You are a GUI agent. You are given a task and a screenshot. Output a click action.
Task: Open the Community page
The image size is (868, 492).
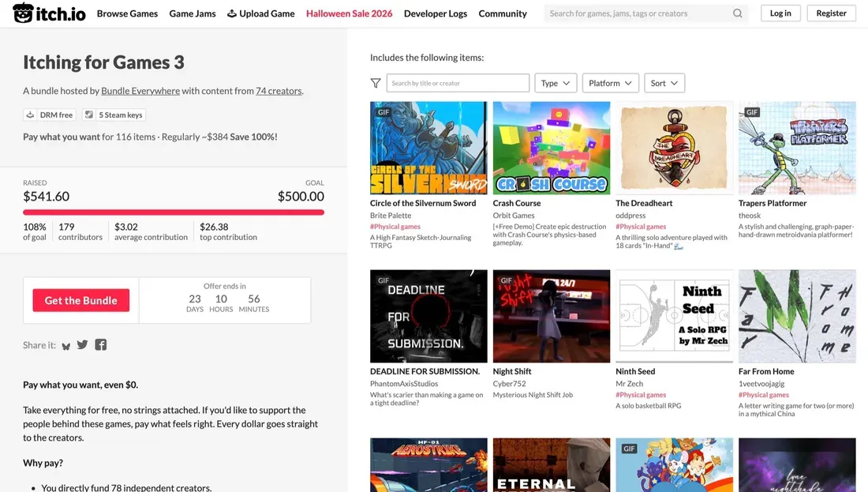pyautogui.click(x=503, y=13)
